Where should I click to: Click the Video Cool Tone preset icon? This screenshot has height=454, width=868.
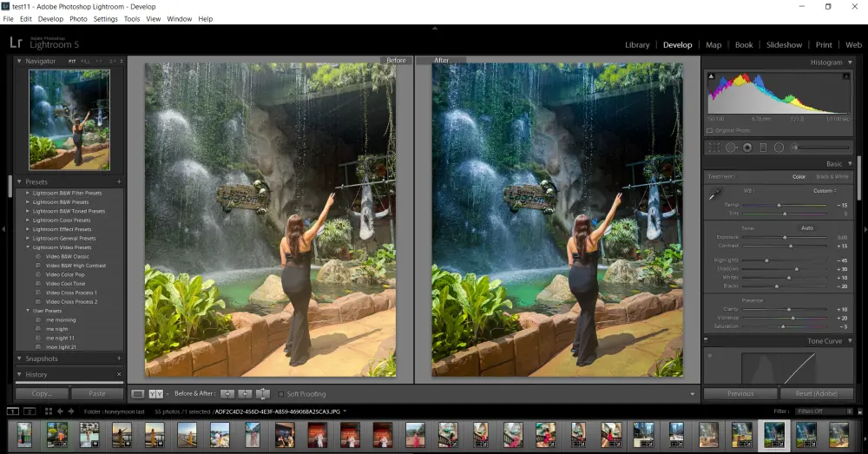coord(38,284)
